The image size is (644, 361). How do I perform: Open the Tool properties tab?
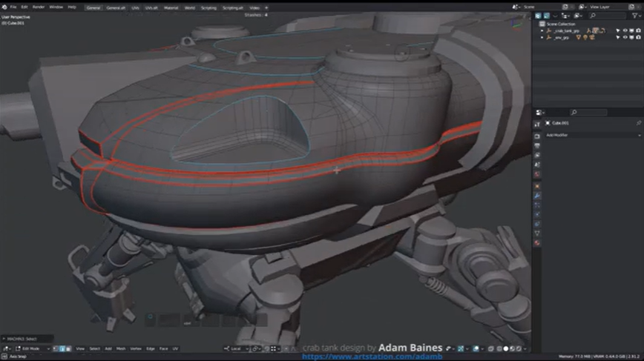537,124
